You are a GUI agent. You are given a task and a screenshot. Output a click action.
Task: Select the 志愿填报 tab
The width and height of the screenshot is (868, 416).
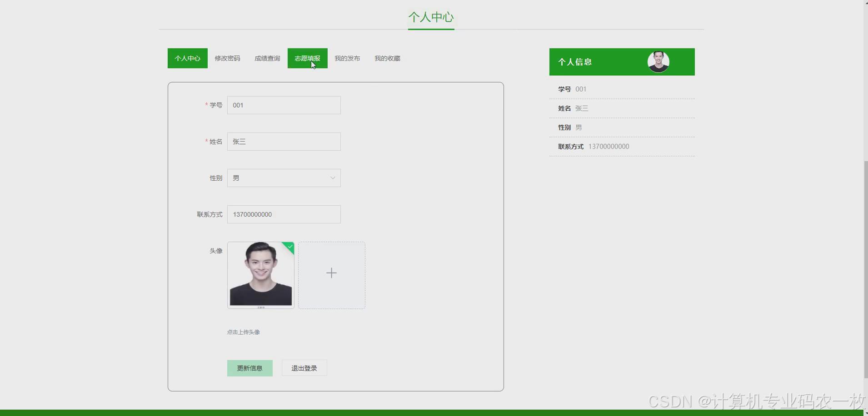[x=308, y=58]
